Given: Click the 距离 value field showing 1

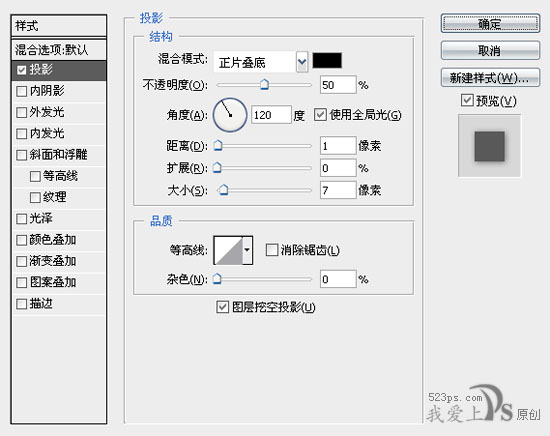Looking at the screenshot, I should 338,146.
